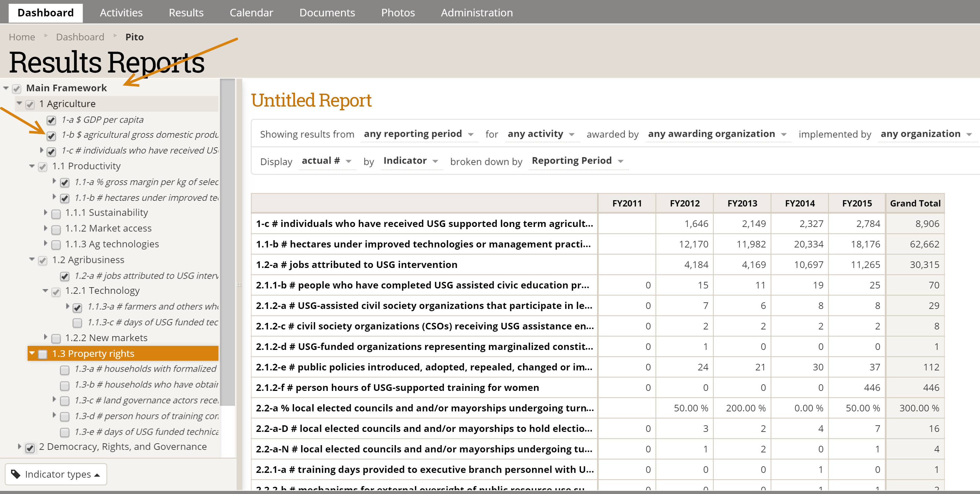This screenshot has height=494, width=980.
Task: Check the 1.3-a households with formalized checkbox
Action: [65, 369]
